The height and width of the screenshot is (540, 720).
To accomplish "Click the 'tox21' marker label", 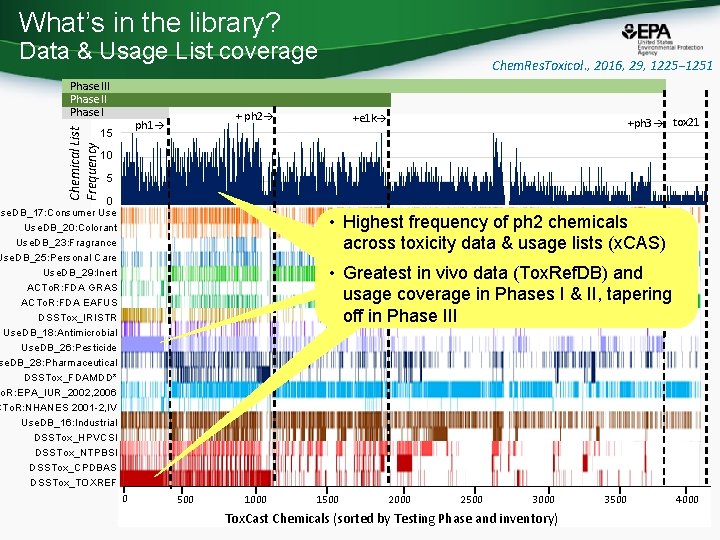I will coord(686,122).
